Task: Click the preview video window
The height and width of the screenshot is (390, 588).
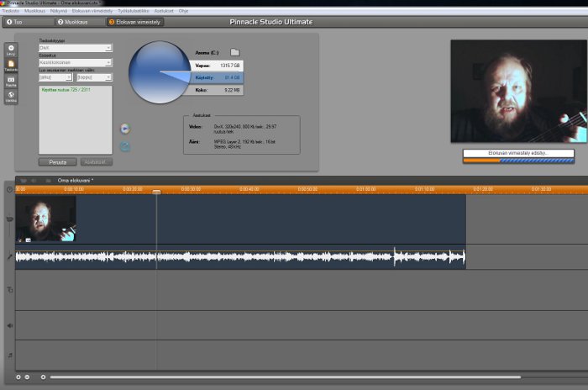Action: pos(519,92)
